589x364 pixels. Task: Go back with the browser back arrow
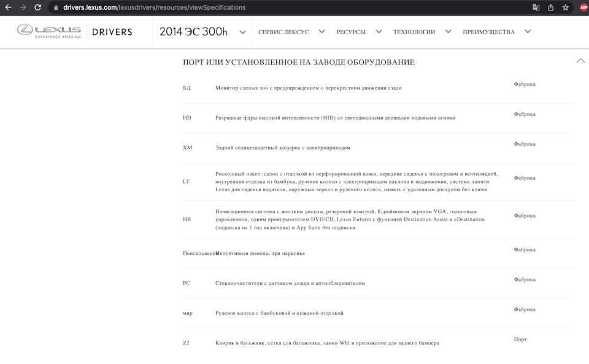pyautogui.click(x=8, y=7)
